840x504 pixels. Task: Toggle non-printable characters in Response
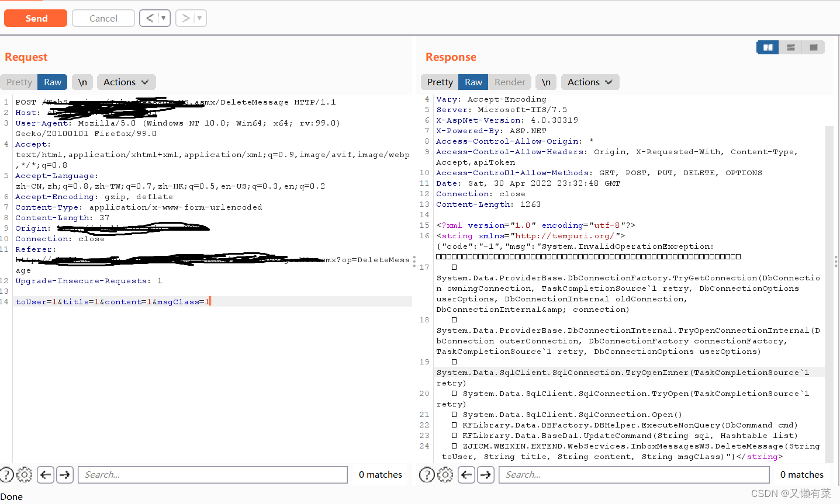546,82
